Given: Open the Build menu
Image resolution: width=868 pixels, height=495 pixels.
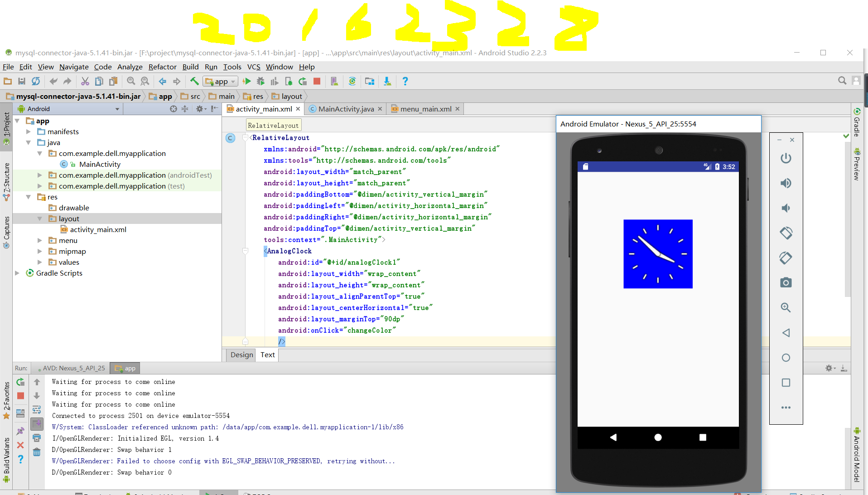Looking at the screenshot, I should click(x=190, y=67).
